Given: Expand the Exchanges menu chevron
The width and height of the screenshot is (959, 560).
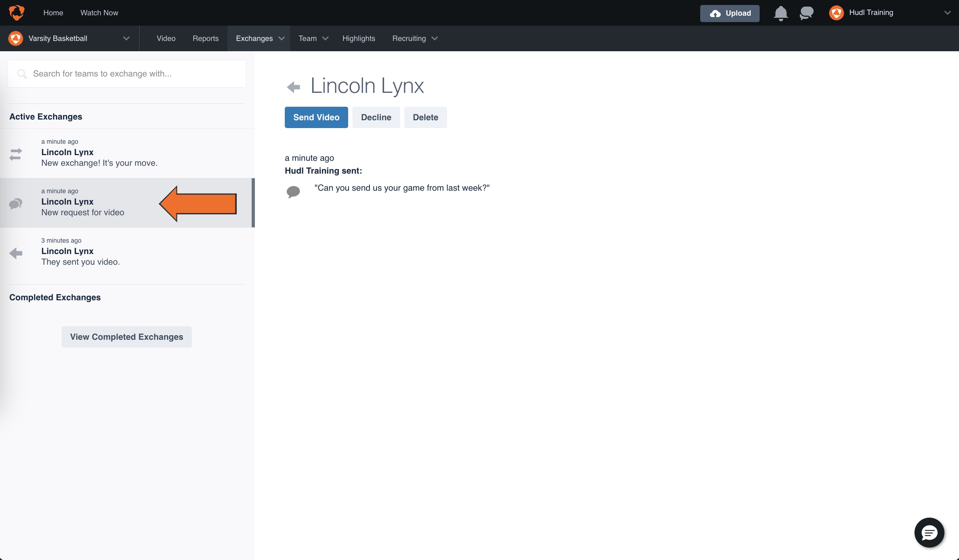Looking at the screenshot, I should pos(282,38).
